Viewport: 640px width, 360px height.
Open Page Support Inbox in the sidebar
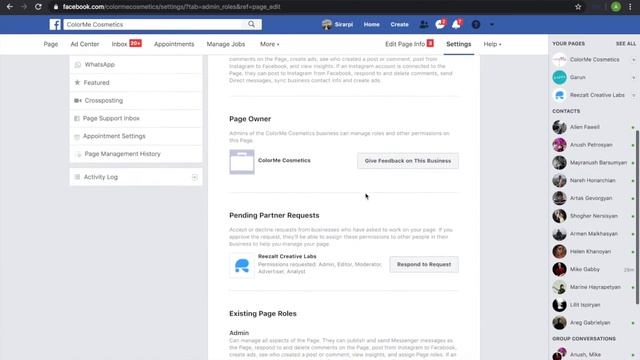click(x=136, y=118)
